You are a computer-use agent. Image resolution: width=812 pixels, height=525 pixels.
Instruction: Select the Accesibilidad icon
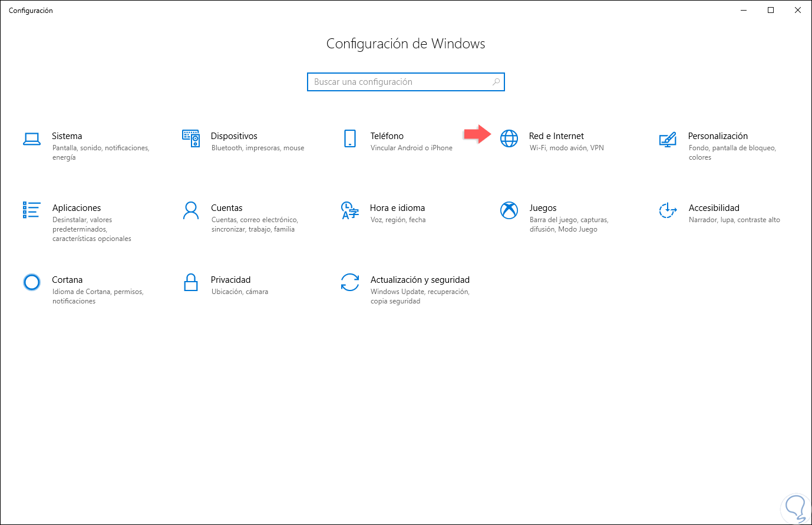point(668,212)
